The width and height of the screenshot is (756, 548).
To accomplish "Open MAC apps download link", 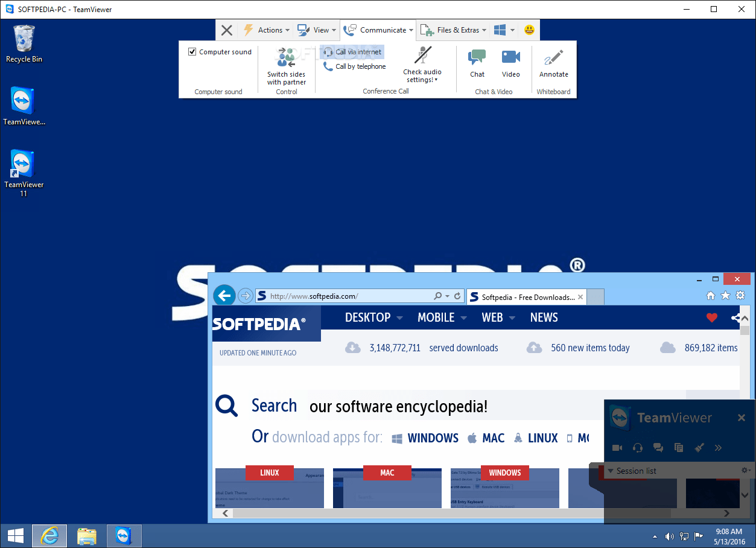I will [486, 438].
